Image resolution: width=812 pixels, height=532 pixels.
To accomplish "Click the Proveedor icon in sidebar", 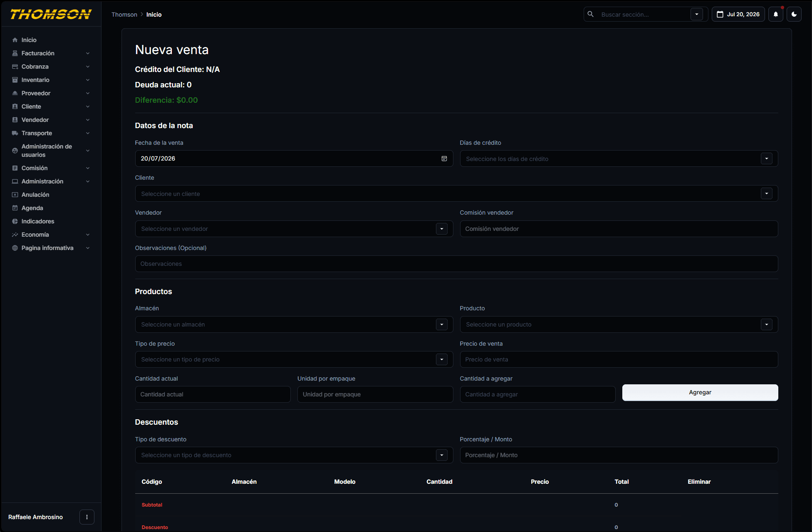I will 15,93.
